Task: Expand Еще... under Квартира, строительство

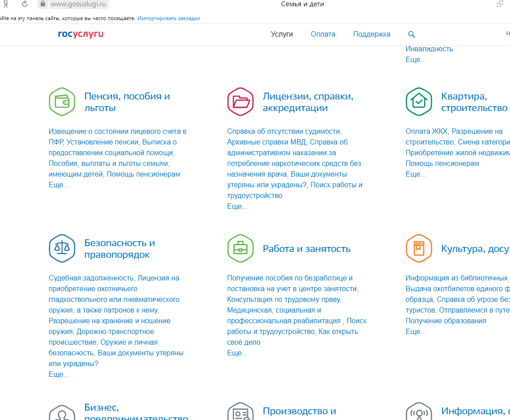Action: click(x=415, y=174)
